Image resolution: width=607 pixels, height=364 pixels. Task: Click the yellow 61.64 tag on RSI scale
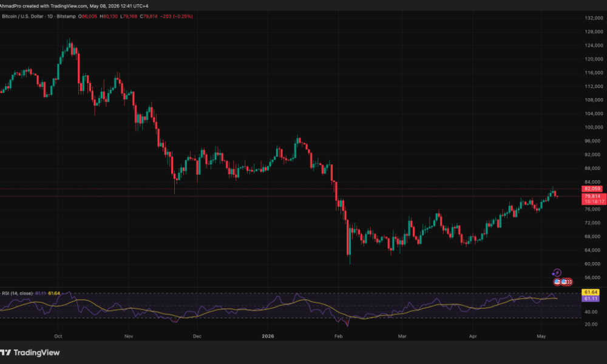(x=591, y=292)
